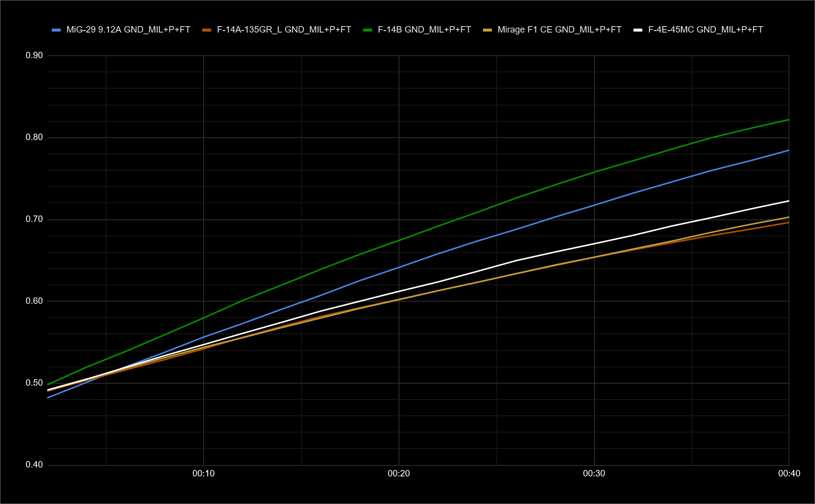Click the tan Mirage F1 CE legend marker
The width and height of the screenshot is (815, 504).
coord(487,30)
